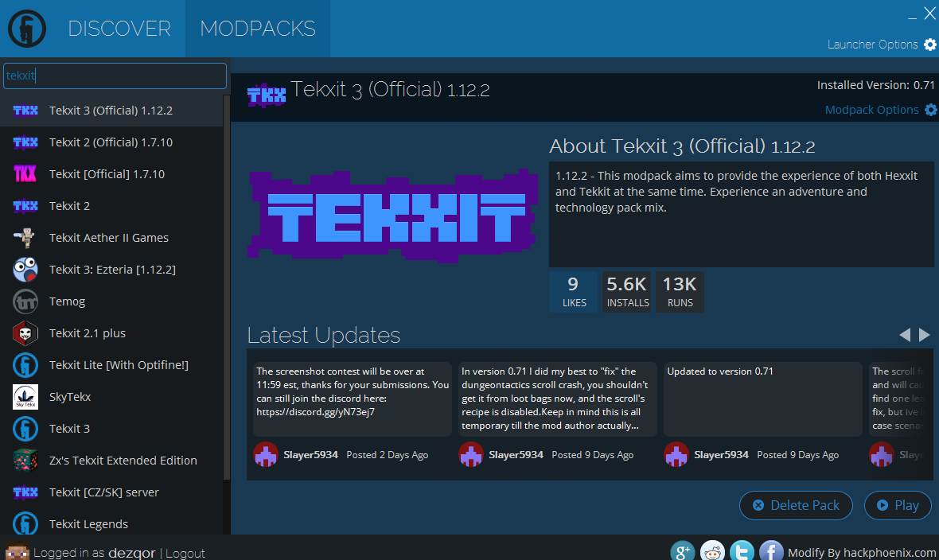Click the Play button
The width and height of the screenshot is (939, 560).
[x=898, y=505]
